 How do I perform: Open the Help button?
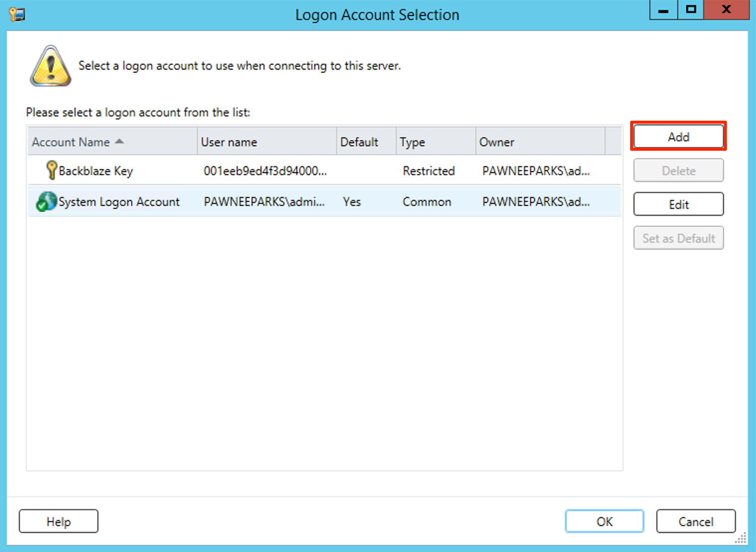(x=59, y=522)
